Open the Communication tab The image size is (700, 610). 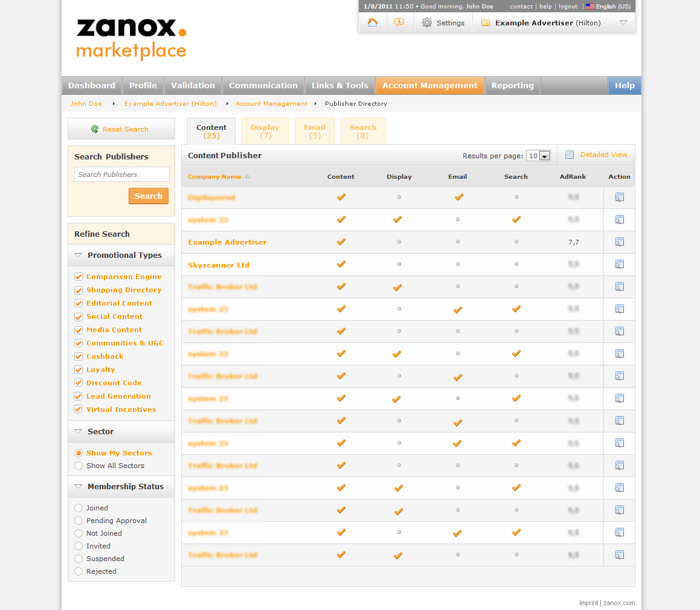coord(263,85)
